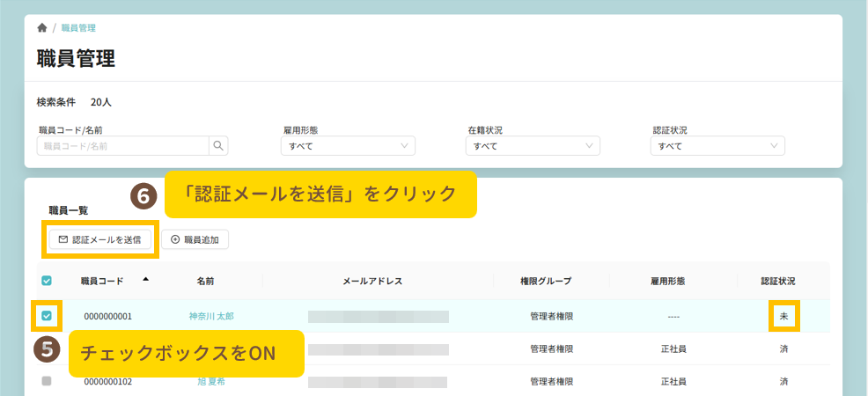
Task: Click the home icon in breadcrumb
Action: pyautogui.click(x=42, y=28)
